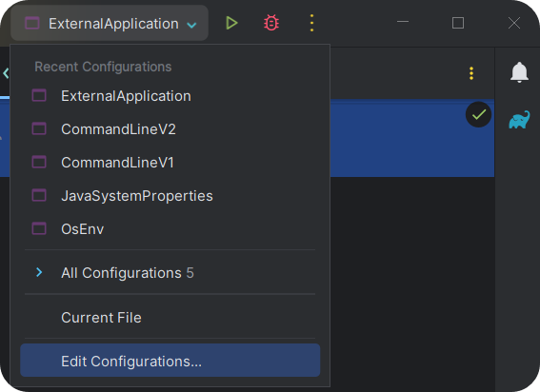Viewport: 540px width, 392px height.
Task: Open Edit Configurations… dialog
Action: pyautogui.click(x=170, y=361)
